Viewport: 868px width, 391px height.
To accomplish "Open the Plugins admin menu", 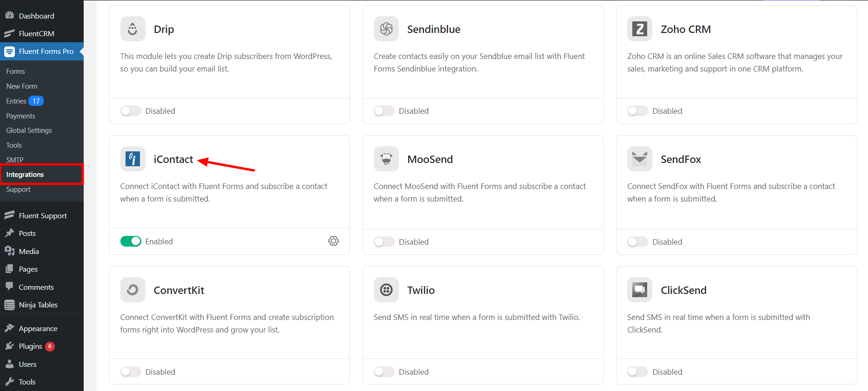I will (30, 346).
